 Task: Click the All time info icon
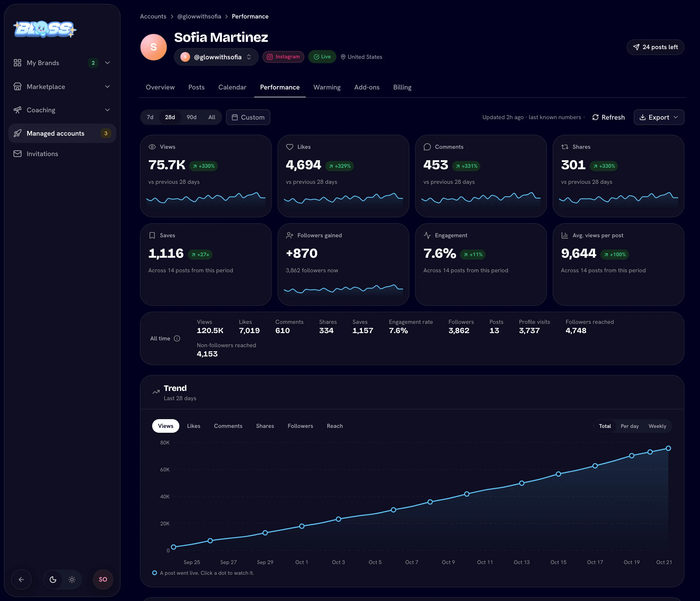pos(177,338)
